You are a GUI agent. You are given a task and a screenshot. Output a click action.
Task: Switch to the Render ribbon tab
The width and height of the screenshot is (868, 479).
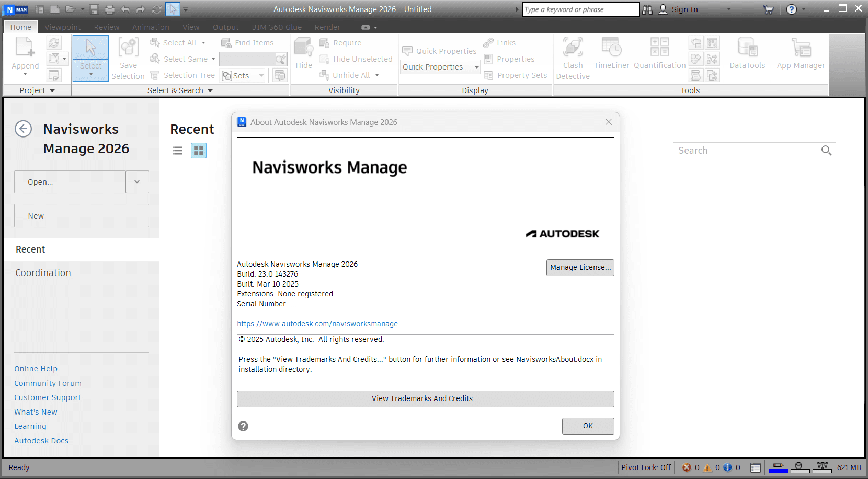pyautogui.click(x=327, y=27)
